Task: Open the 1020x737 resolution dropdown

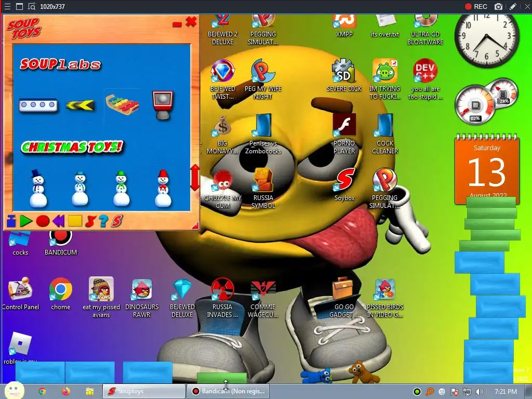Action: 52,6
